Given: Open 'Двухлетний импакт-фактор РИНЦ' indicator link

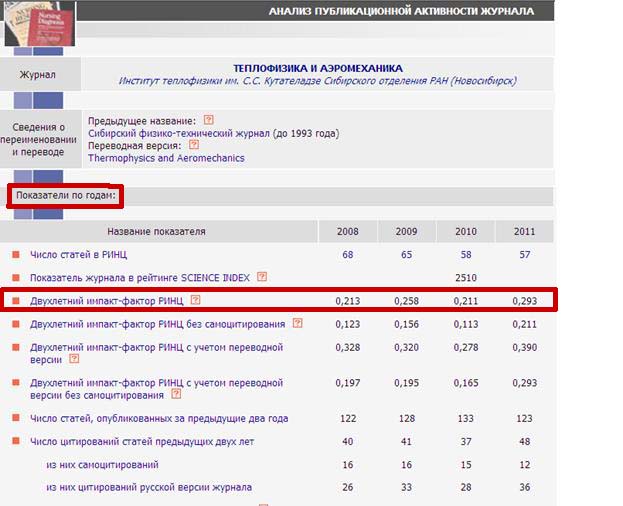Looking at the screenshot, I should point(106,301).
